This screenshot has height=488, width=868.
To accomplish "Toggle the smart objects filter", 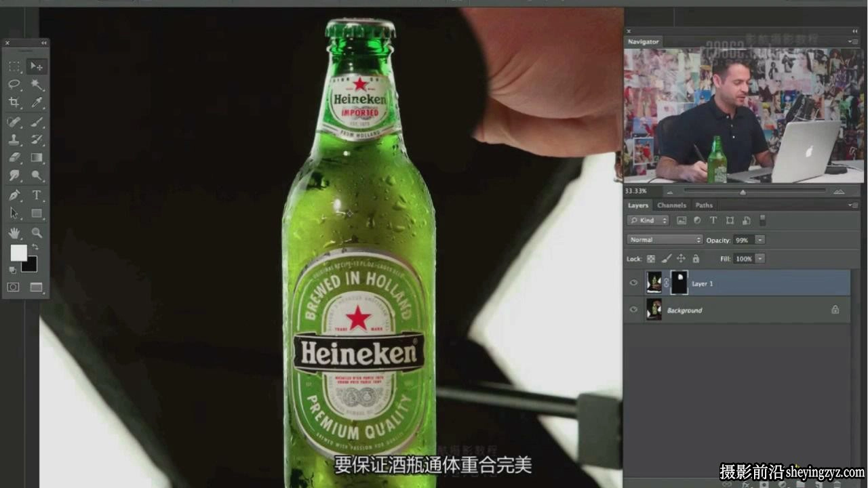I will click(746, 220).
